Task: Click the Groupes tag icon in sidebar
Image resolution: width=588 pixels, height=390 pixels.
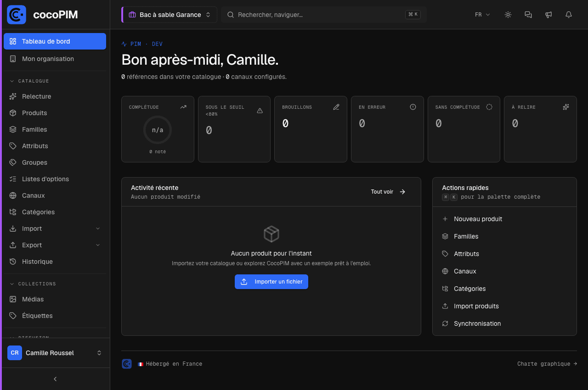Action: click(13, 162)
